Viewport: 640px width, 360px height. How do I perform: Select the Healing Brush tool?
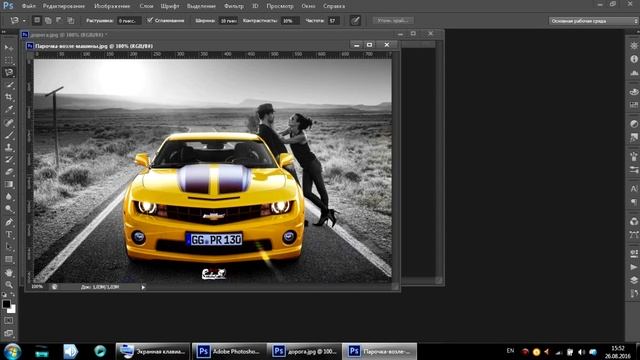pyautogui.click(x=9, y=122)
